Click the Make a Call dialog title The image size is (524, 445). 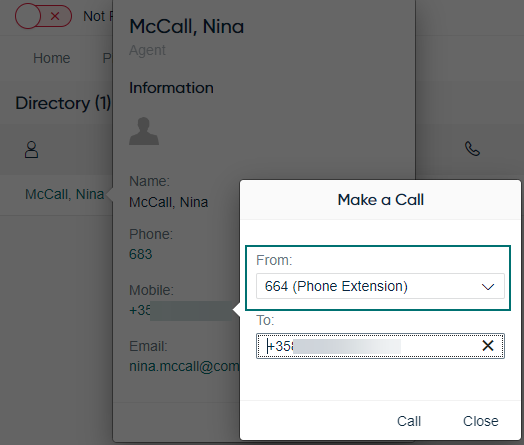click(x=380, y=200)
